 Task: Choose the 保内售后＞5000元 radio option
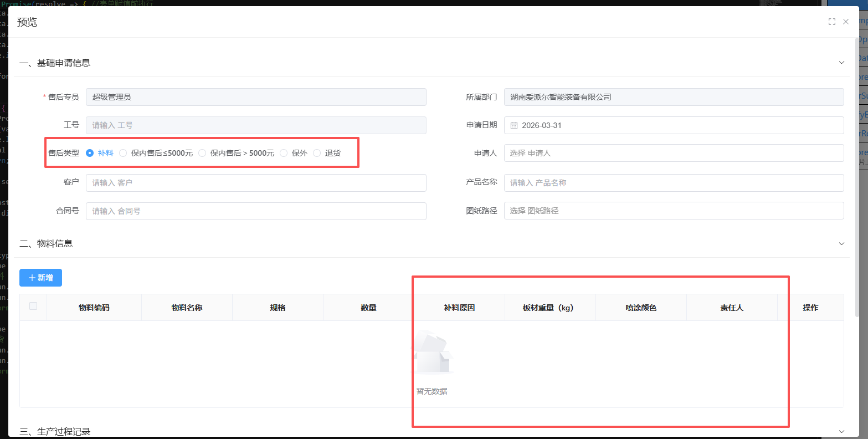[202, 153]
